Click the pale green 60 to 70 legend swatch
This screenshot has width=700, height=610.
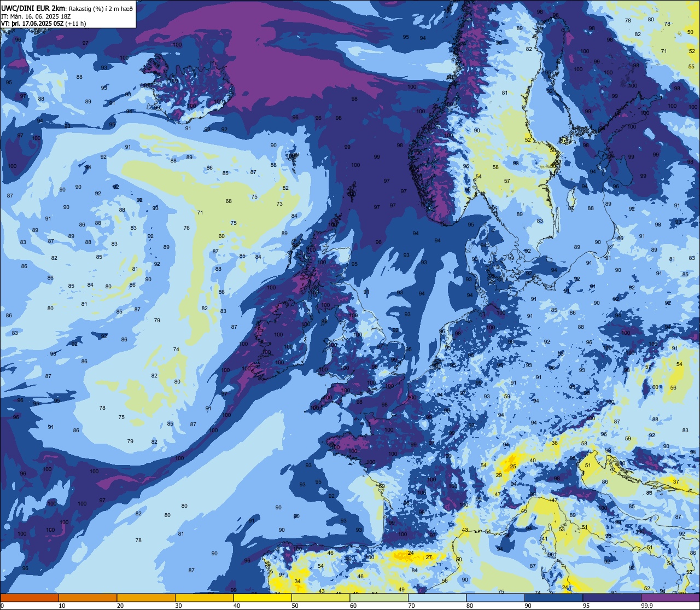(379, 597)
